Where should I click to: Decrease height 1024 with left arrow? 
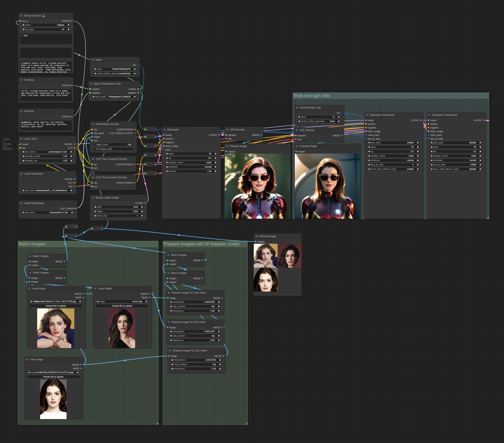[95, 211]
